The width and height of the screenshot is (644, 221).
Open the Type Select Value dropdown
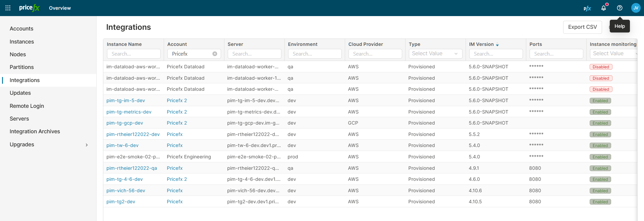click(435, 54)
